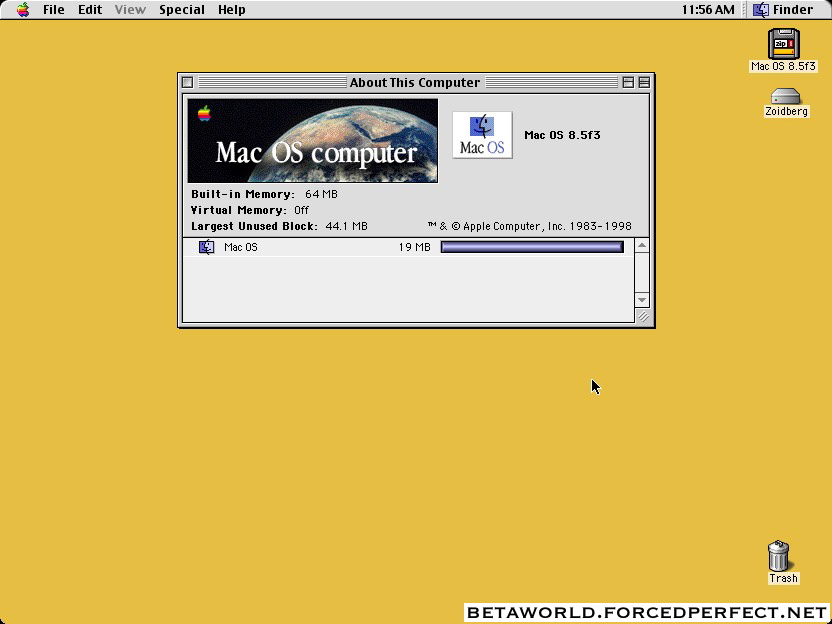The height and width of the screenshot is (624, 832).
Task: Open the Help menu
Action: pyautogui.click(x=231, y=10)
